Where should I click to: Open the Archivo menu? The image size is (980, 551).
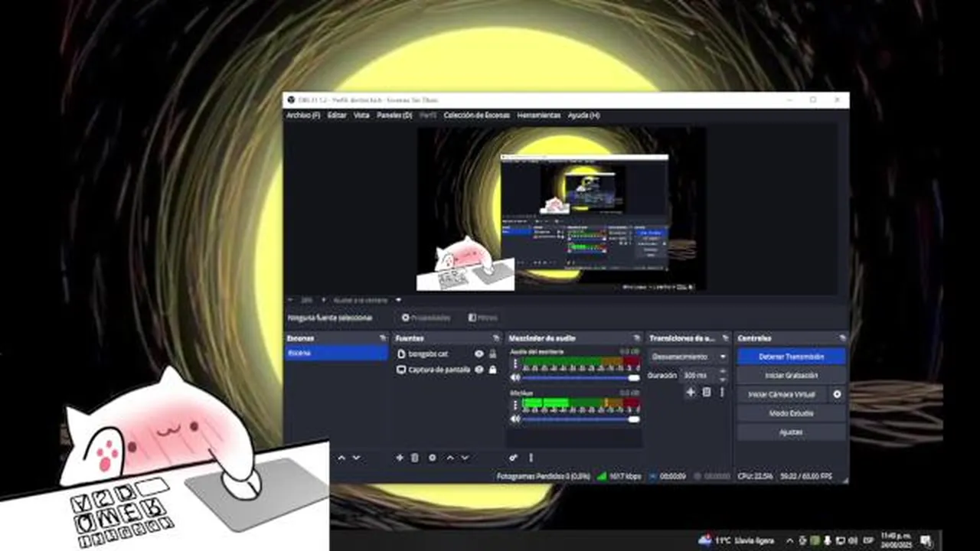[x=303, y=116]
